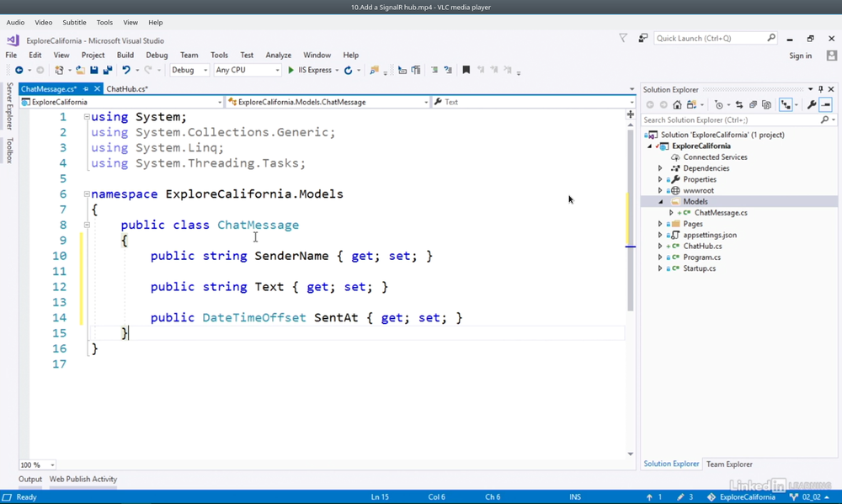Open the Build menu
Viewport: 842px width, 504px height.
[x=125, y=55]
